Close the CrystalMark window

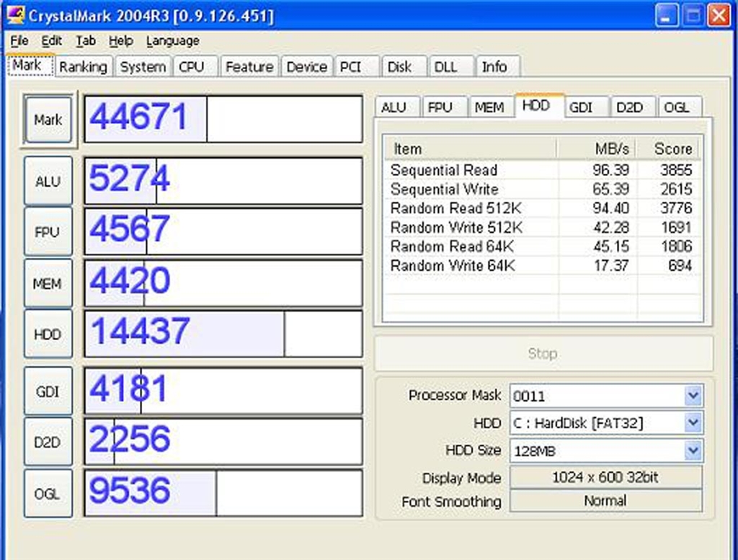click(719, 16)
